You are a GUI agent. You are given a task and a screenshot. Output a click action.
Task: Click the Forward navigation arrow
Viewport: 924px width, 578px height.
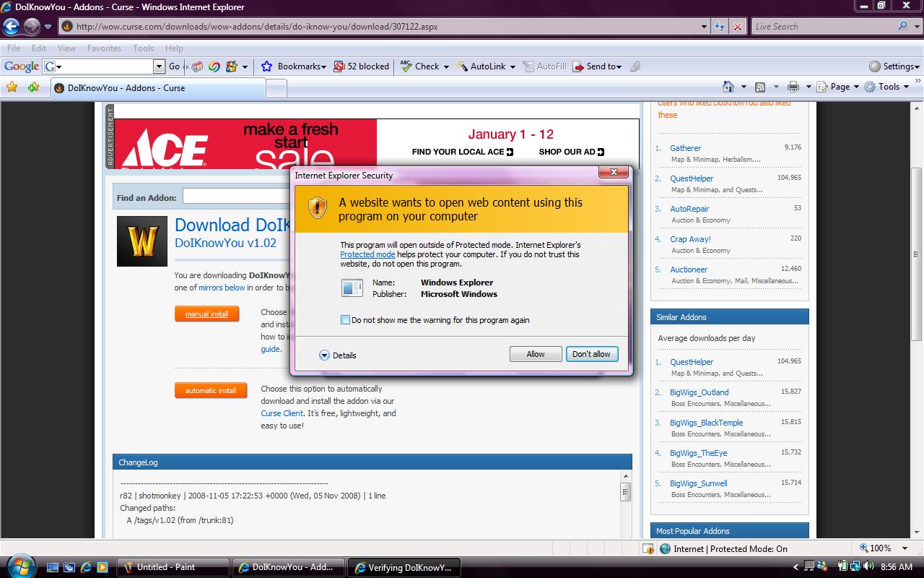tap(32, 27)
